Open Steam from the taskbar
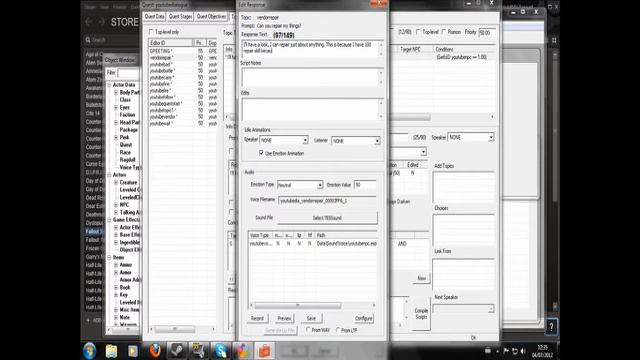This screenshot has height=360, width=640. [x=177, y=351]
